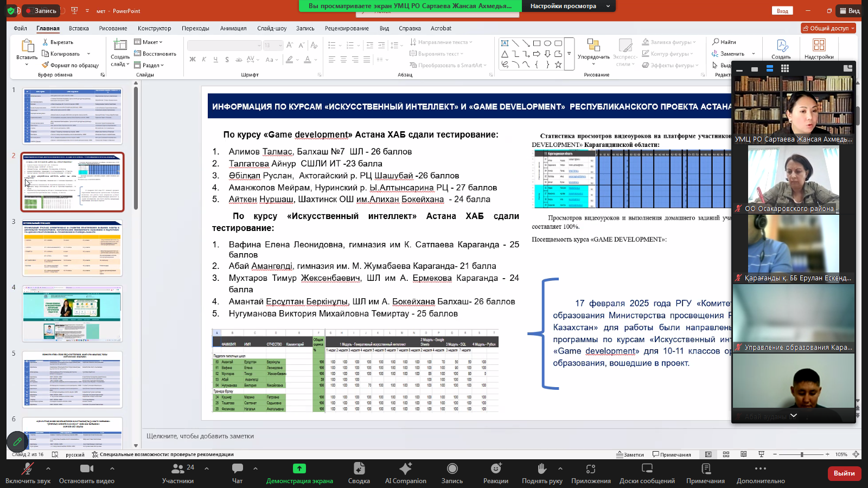Expand the audio options chevron beside the microphone

click(48, 468)
